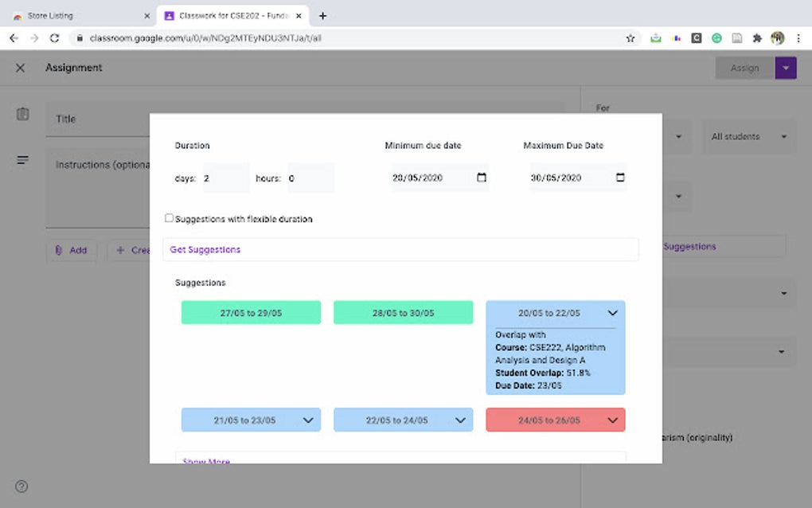The image size is (812, 508).
Task: Open the minimum due date calendar picker
Action: coord(482,178)
